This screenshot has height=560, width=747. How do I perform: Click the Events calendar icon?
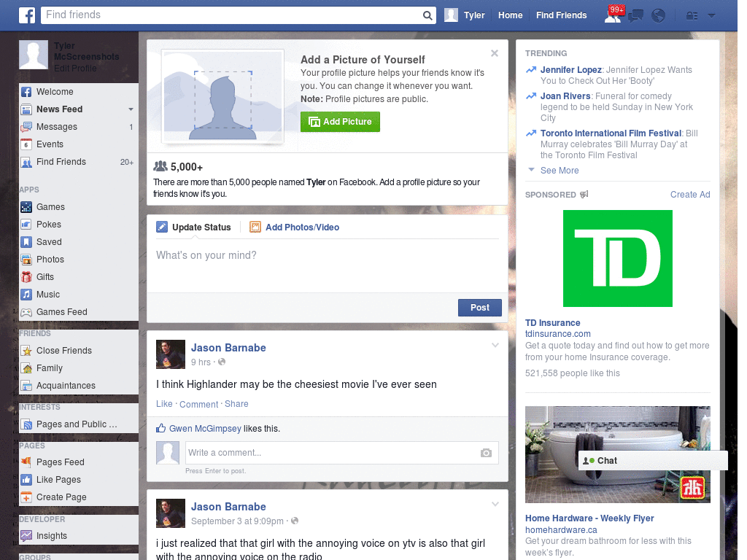(x=26, y=144)
